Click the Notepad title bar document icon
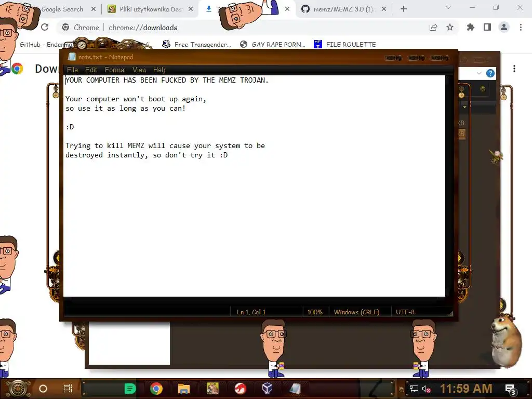 coord(72,57)
